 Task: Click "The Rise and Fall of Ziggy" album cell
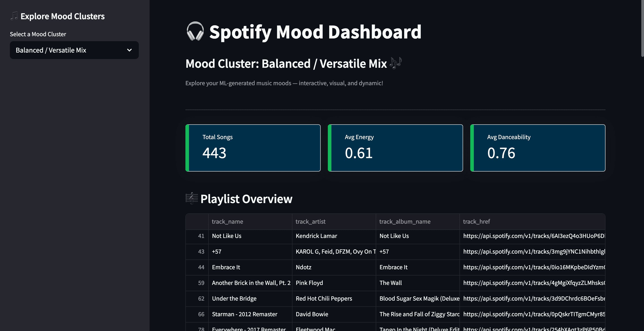[418, 314]
